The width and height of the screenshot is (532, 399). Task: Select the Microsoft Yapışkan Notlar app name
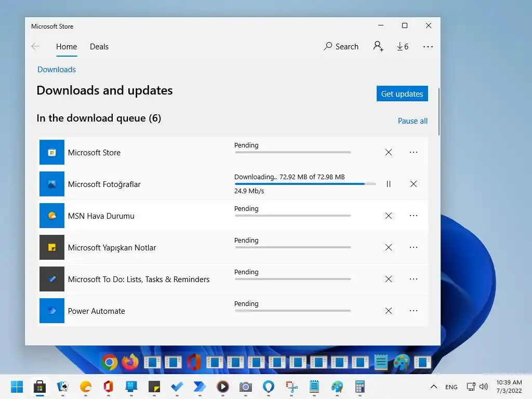click(x=112, y=248)
